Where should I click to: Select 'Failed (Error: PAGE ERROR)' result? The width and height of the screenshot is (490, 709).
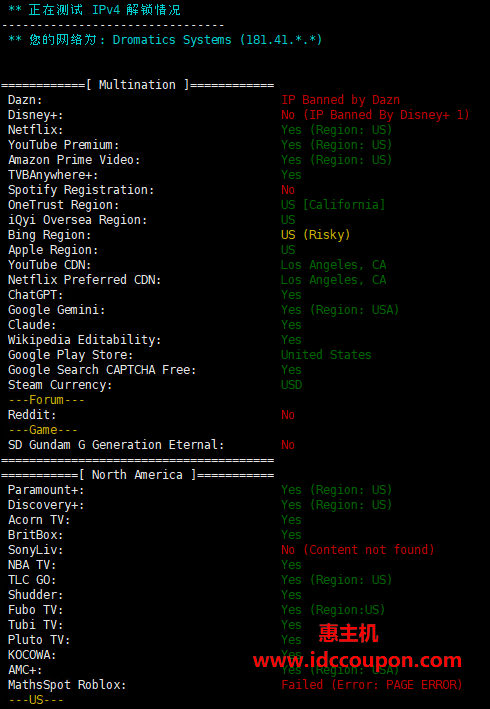coord(372,685)
